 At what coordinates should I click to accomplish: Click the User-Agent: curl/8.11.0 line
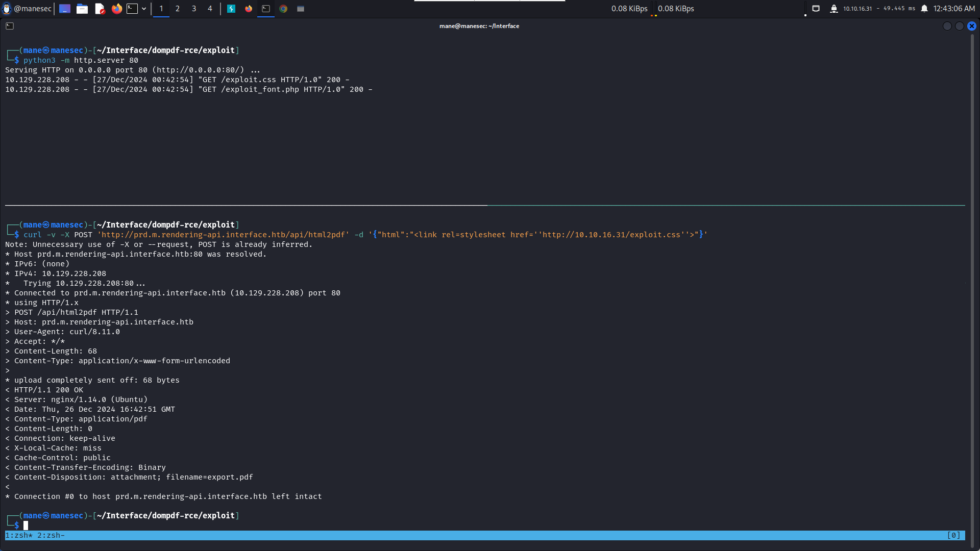tap(62, 332)
